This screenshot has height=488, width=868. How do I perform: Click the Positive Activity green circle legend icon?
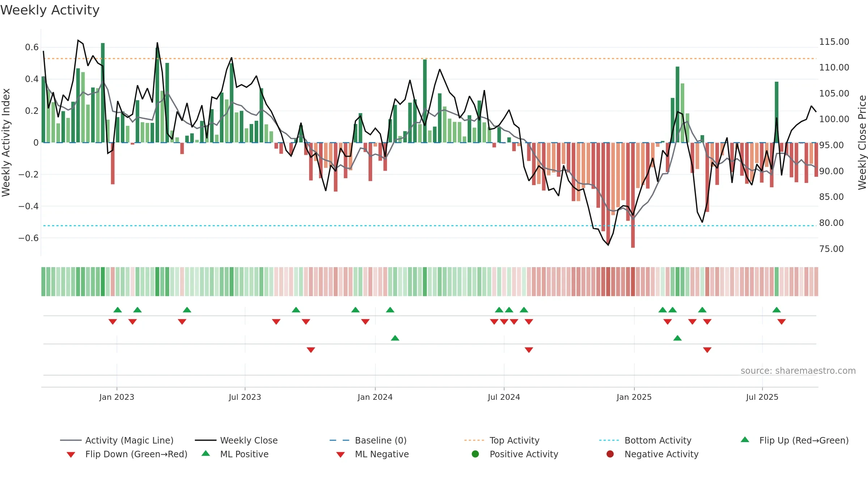[x=475, y=454]
